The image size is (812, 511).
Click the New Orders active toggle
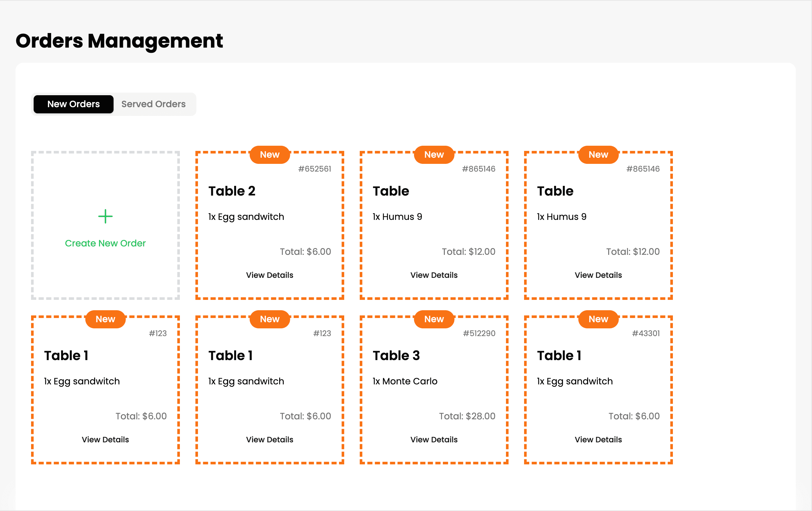[x=73, y=104]
